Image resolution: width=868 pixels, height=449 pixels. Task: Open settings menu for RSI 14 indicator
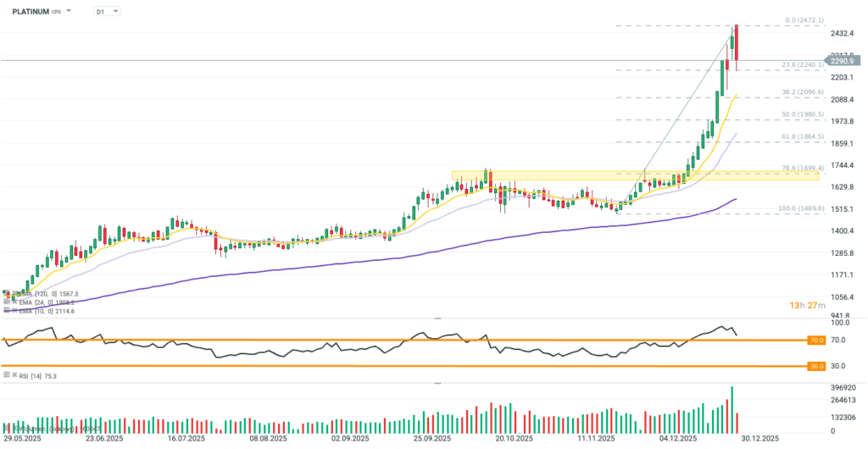7,374
